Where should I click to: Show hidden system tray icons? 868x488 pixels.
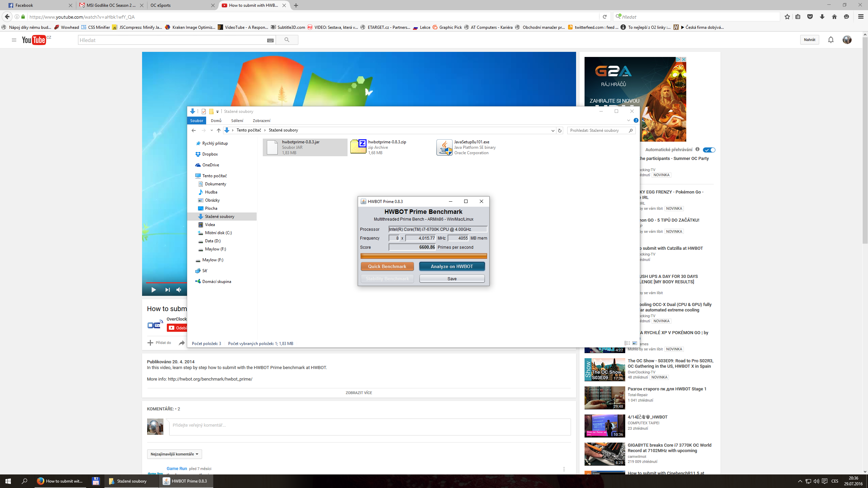point(800,481)
